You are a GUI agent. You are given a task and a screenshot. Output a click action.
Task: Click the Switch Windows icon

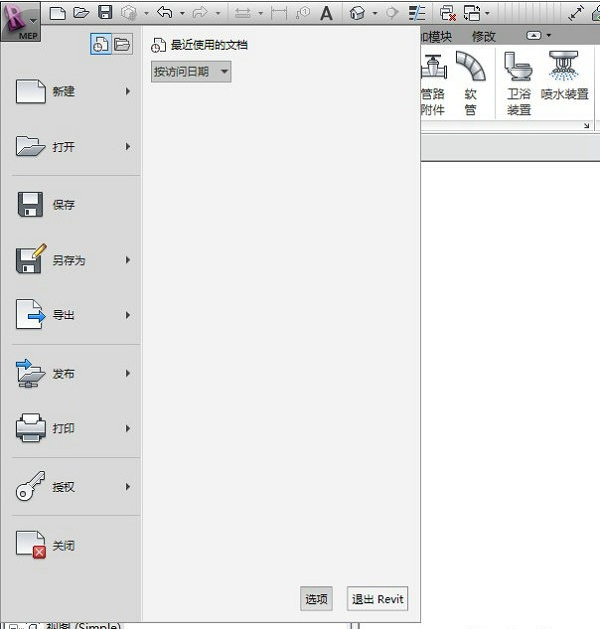tap(472, 13)
